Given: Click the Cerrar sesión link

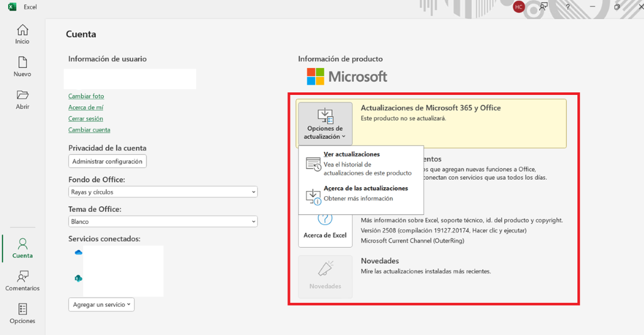Looking at the screenshot, I should tap(86, 119).
